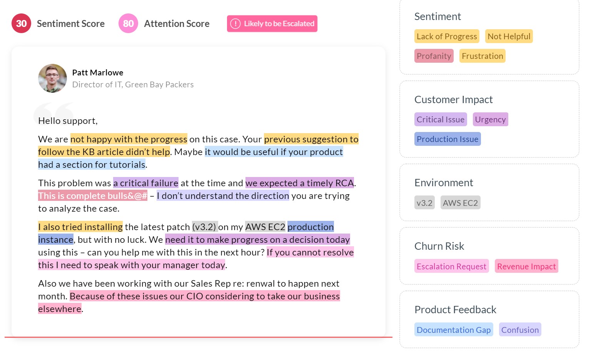Select the Revenue Impact tag
The height and width of the screenshot is (364, 591).
click(x=526, y=266)
